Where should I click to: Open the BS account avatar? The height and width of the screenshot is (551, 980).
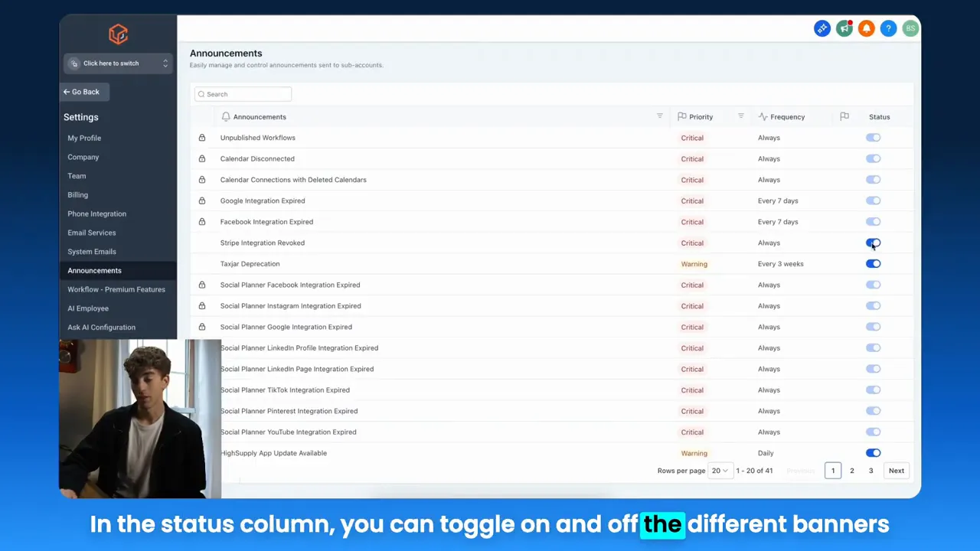click(910, 28)
